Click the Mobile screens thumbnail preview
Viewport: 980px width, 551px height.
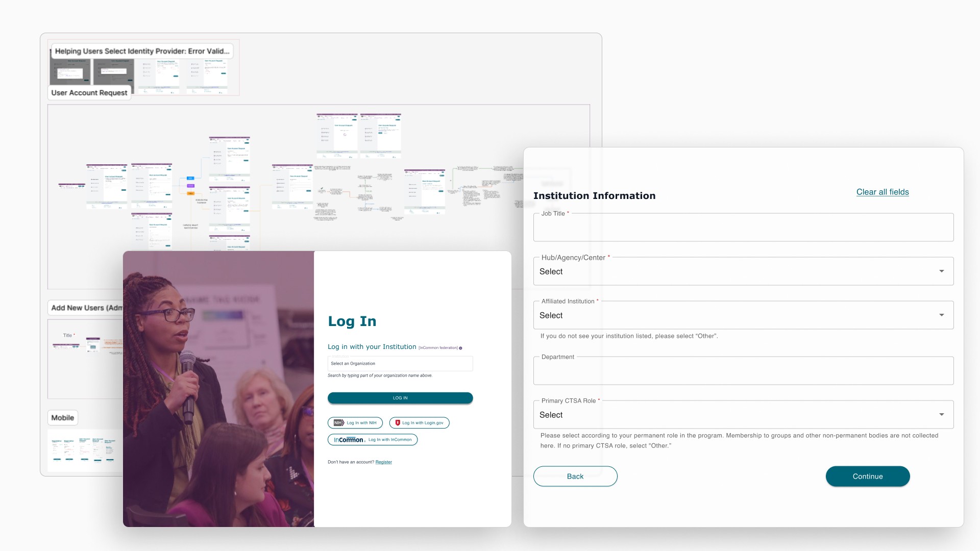click(84, 450)
